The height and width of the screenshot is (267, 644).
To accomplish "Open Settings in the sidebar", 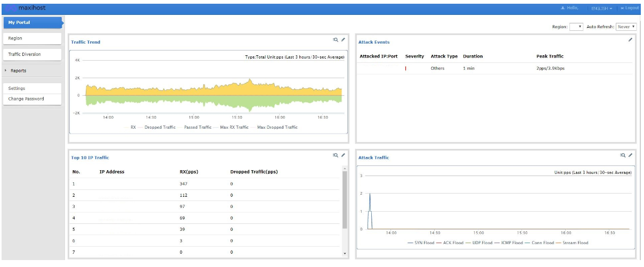I will [x=32, y=88].
